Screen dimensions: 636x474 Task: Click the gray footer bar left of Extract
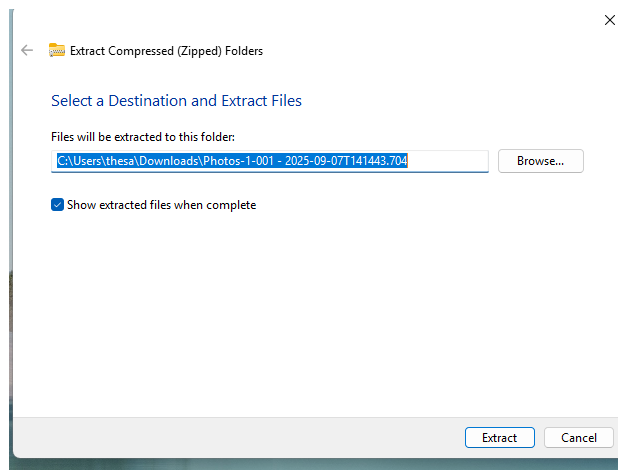pos(240,438)
